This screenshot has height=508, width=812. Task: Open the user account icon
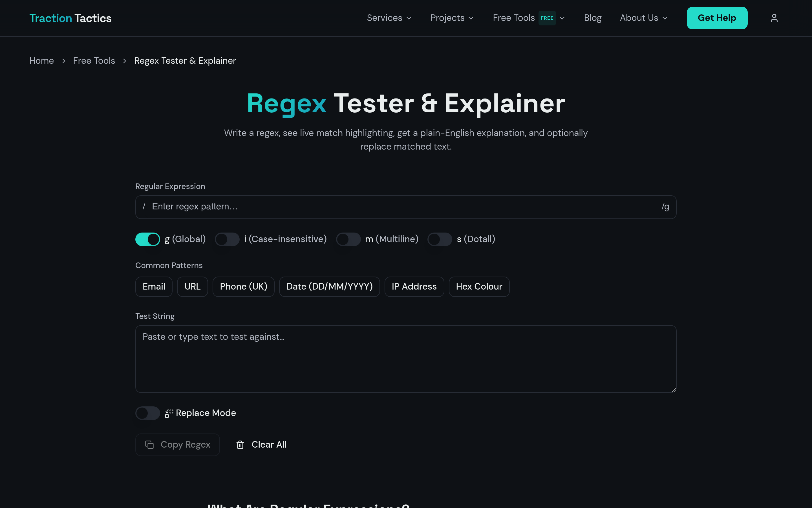tap(774, 18)
